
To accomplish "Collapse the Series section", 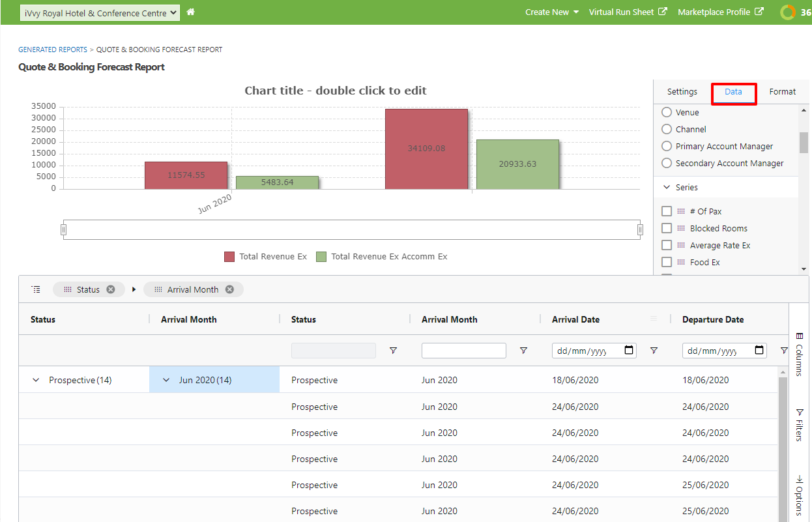I will (667, 187).
